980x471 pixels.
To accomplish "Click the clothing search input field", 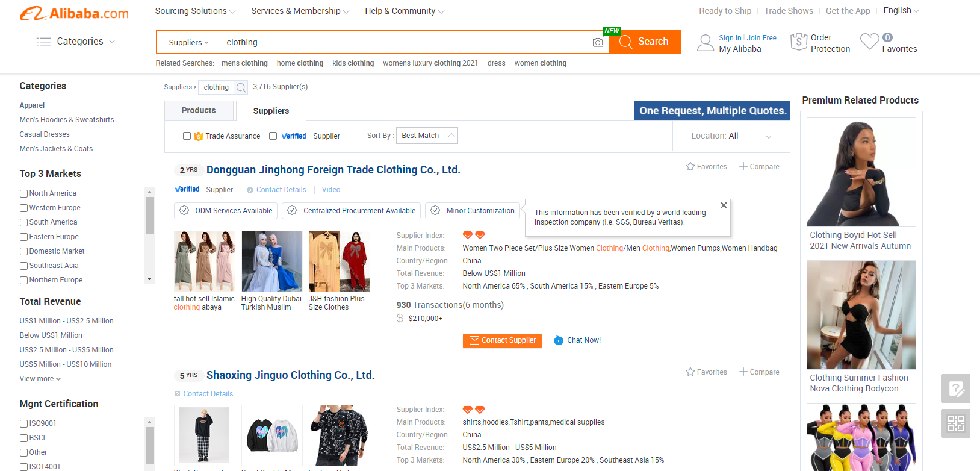I will 403,42.
